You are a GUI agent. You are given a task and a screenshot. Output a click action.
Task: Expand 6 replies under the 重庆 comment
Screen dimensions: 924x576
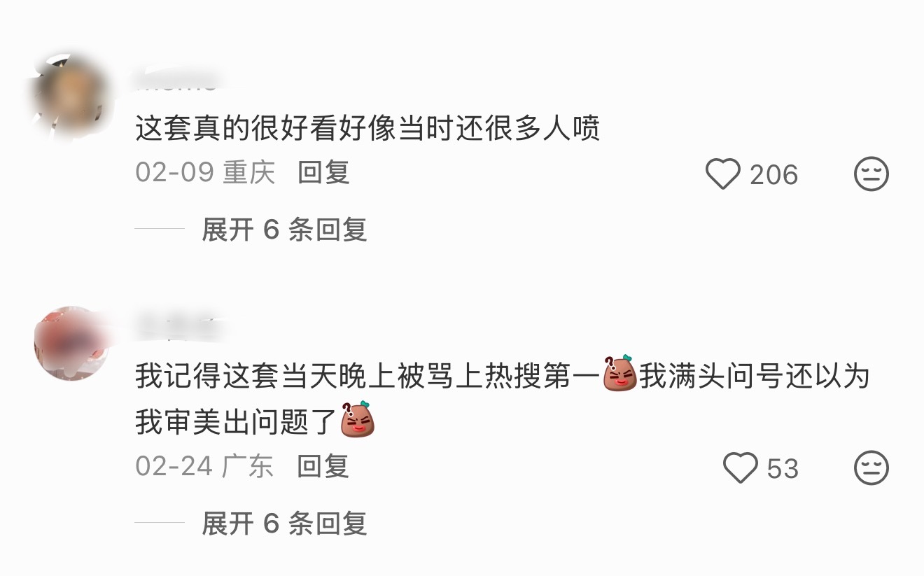284,230
